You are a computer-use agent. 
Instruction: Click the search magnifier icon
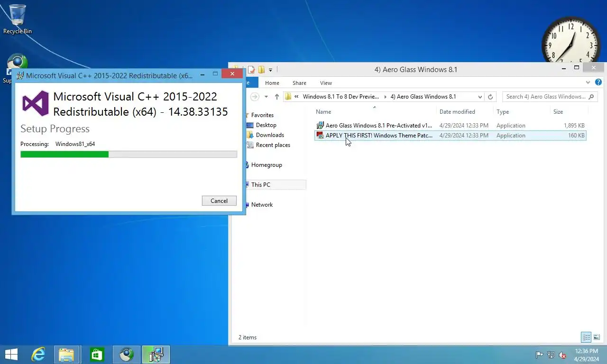(x=591, y=97)
